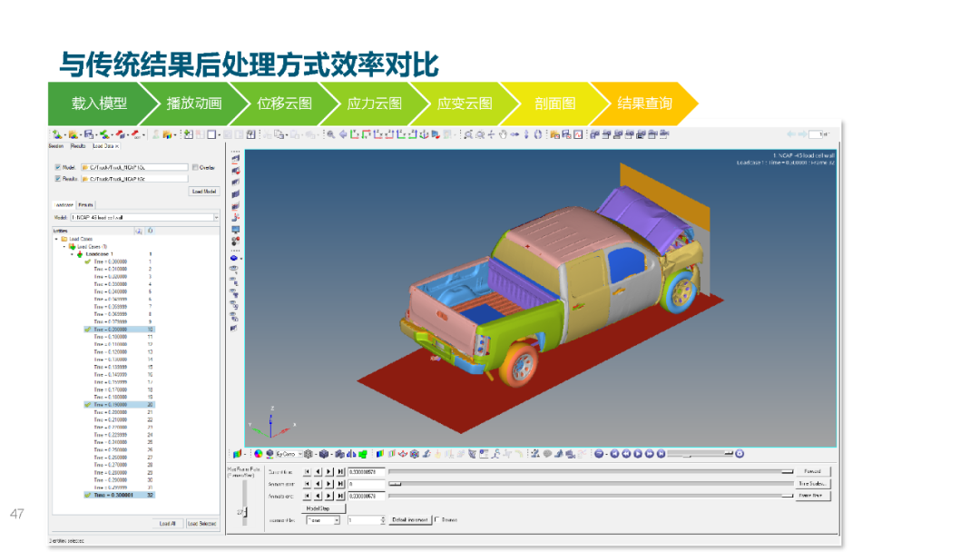Select the Results sub-tab below Load Model
The image size is (980, 552).
(x=85, y=205)
